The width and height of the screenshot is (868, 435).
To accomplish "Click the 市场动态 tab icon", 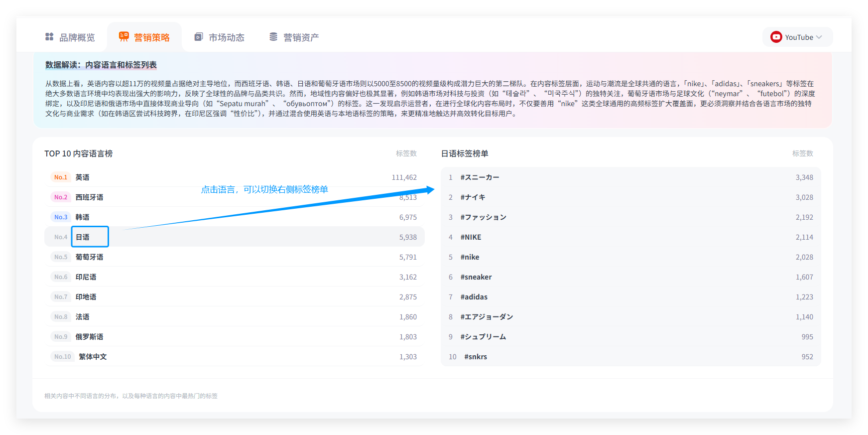I will 199,37.
